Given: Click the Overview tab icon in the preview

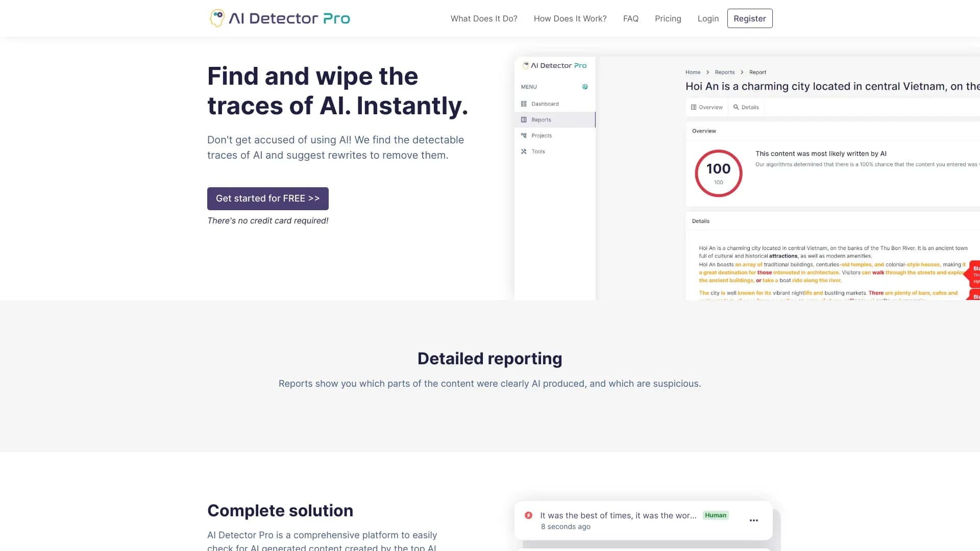Looking at the screenshot, I should click(694, 107).
